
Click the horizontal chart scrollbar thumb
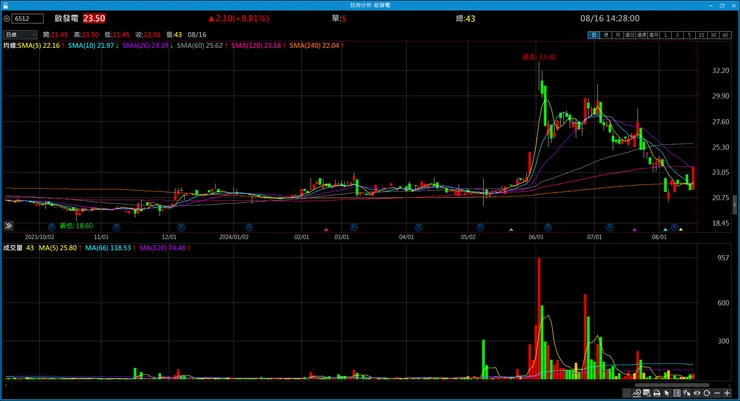coord(672,385)
